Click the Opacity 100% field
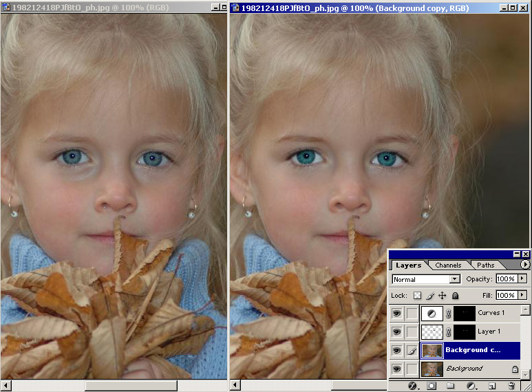The width and height of the screenshot is (532, 392). [x=507, y=279]
